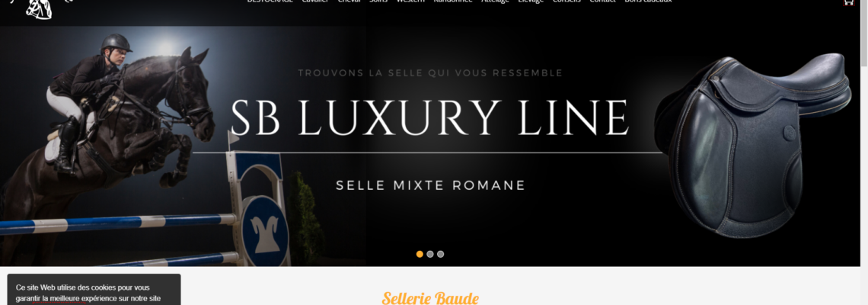This screenshot has width=868, height=305.
Task: Open the shopping cart icon
Action: (x=848, y=2)
